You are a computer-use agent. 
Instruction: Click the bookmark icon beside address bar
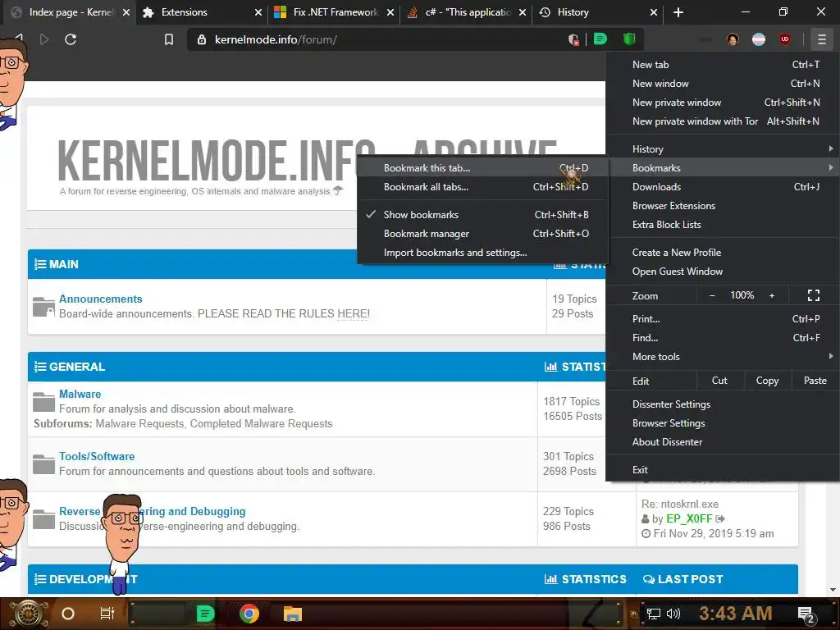tap(169, 39)
